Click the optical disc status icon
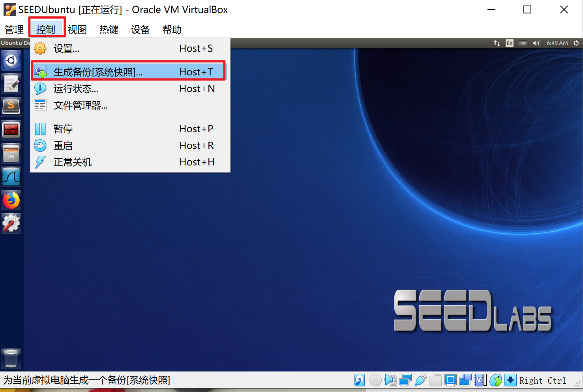The height and width of the screenshot is (392, 583). point(375,380)
